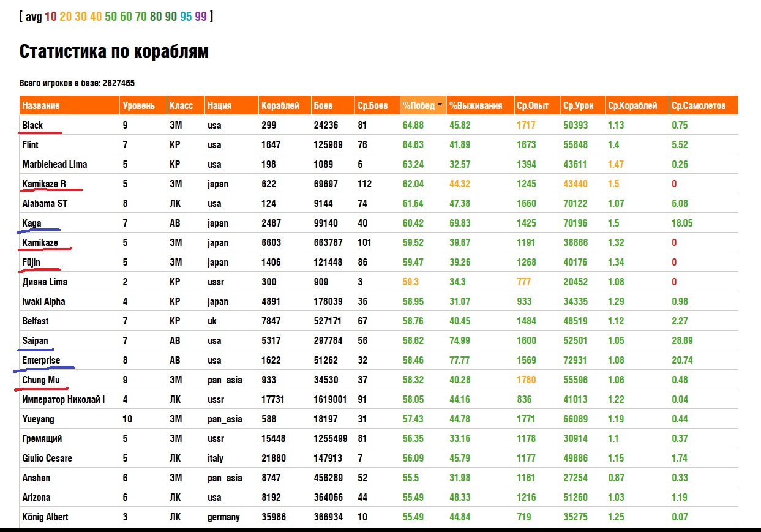Open the Flint ship name

[31, 144]
